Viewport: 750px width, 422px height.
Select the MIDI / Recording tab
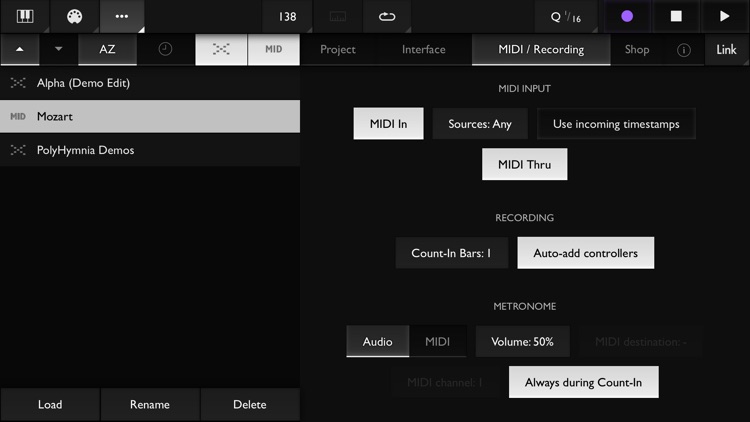[541, 49]
